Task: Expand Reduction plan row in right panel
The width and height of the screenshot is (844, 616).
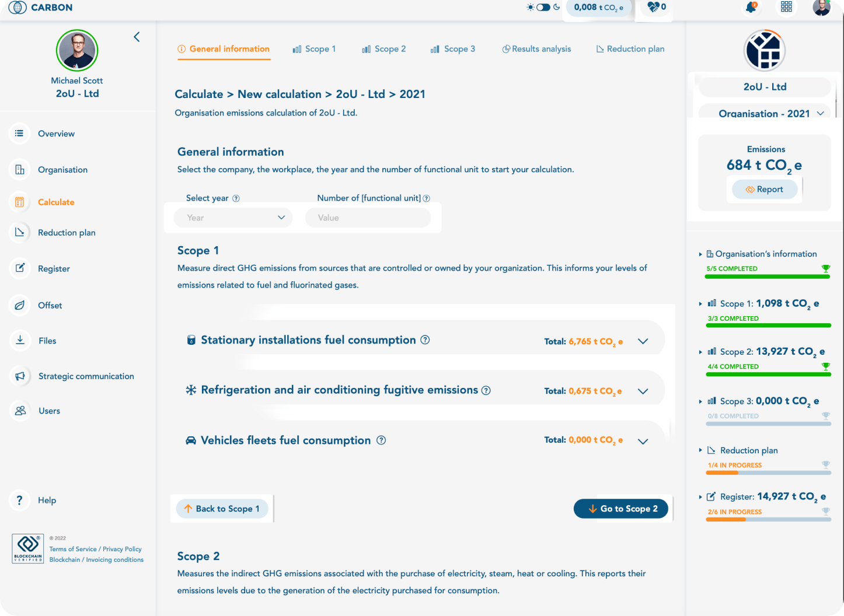Action: coord(700,450)
